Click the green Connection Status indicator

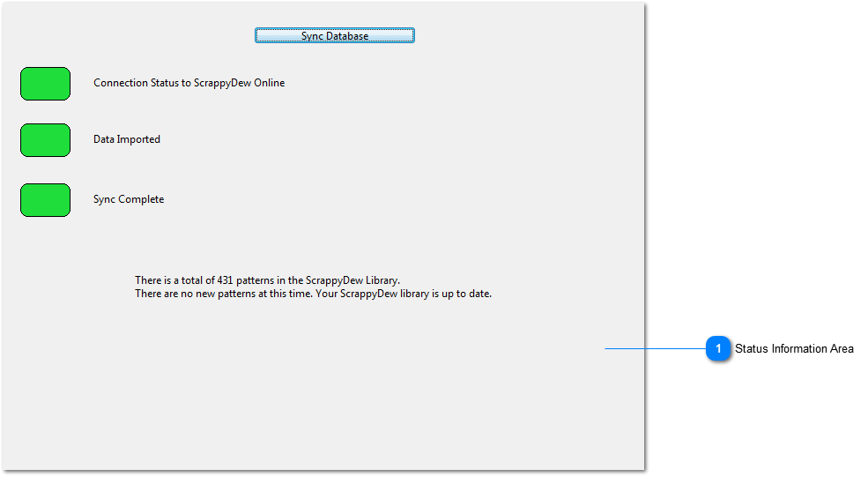(x=45, y=84)
